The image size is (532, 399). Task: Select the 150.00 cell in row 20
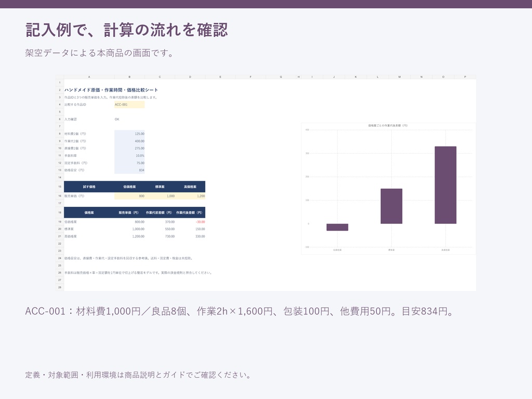point(190,229)
